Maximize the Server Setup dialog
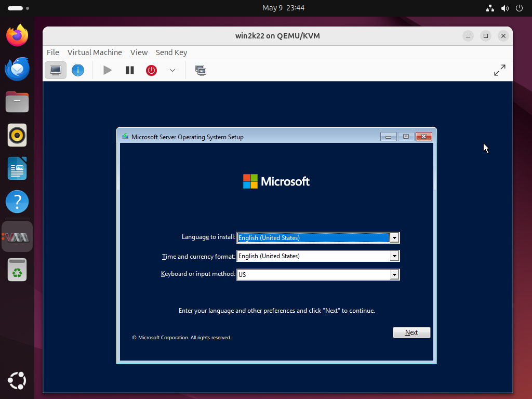Viewport: 532px width, 399px height. [x=406, y=137]
